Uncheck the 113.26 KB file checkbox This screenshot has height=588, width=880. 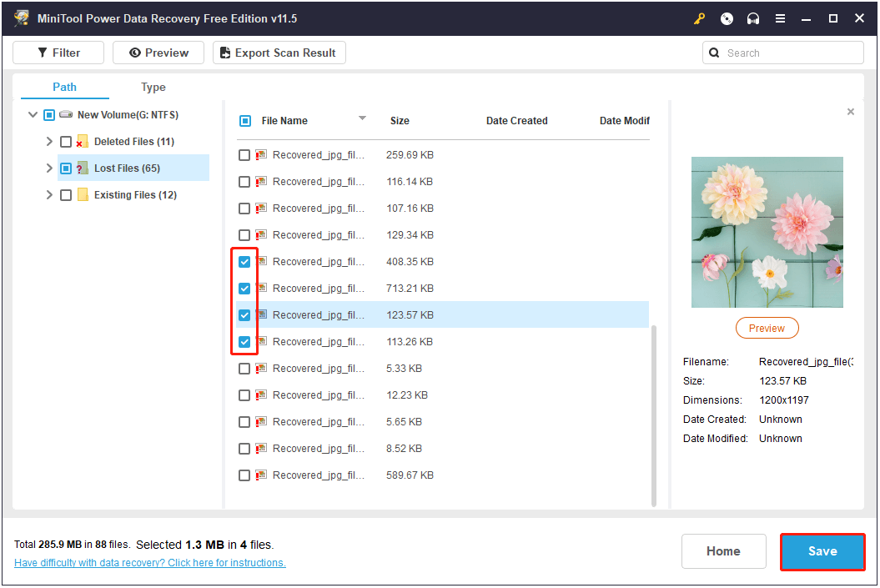click(x=244, y=342)
